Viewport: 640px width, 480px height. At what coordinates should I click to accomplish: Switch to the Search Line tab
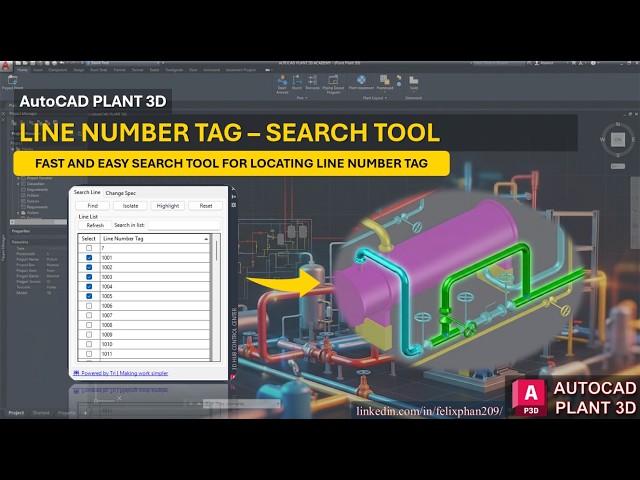pyautogui.click(x=87, y=192)
